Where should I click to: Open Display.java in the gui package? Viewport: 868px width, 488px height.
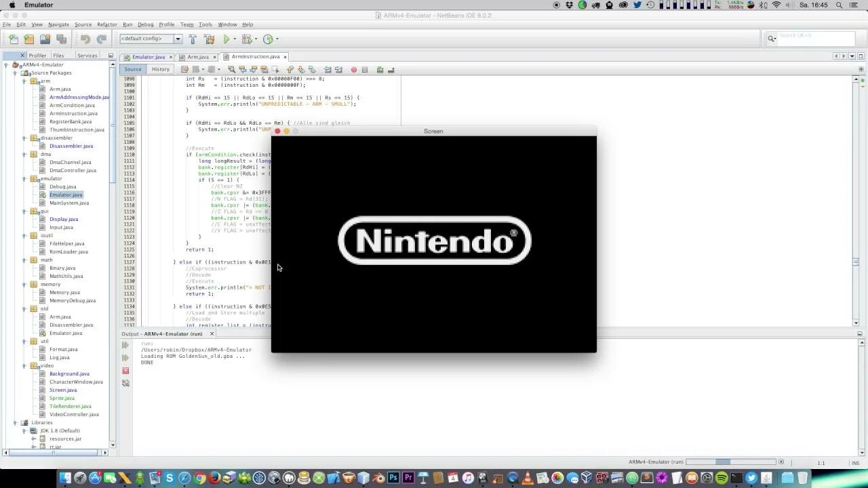64,219
